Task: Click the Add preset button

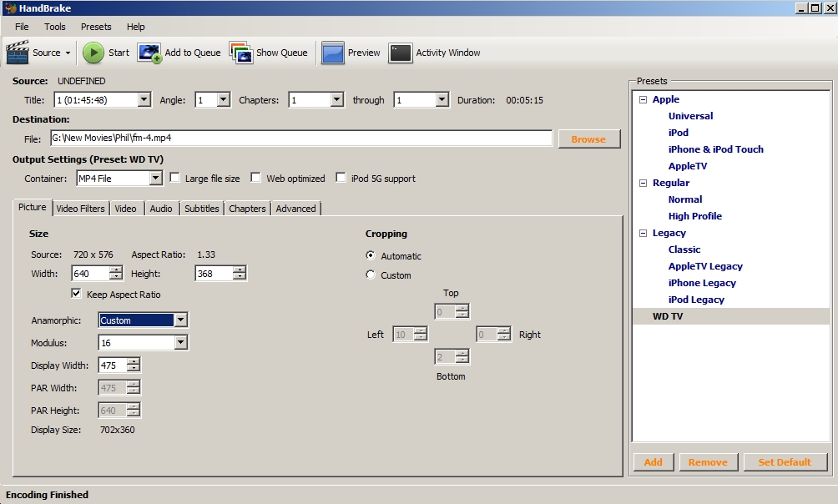Action: click(x=653, y=461)
